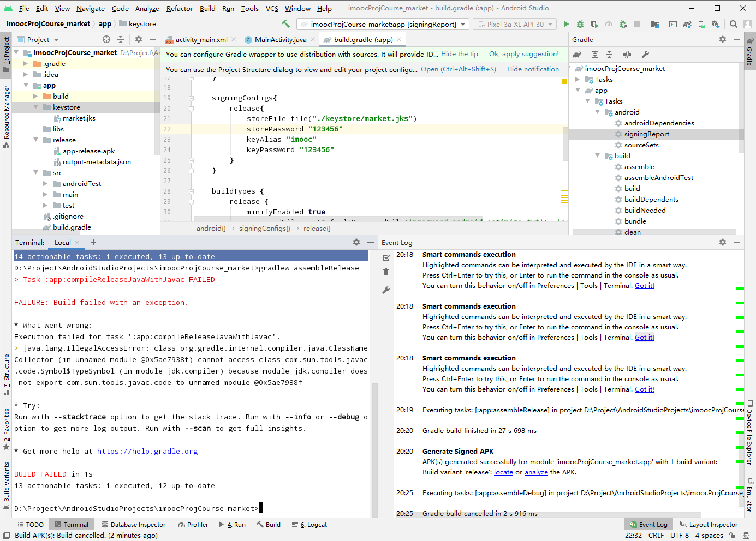Collapse all in the Gradle panel
Screen dimensions: 756x541
coord(609,55)
